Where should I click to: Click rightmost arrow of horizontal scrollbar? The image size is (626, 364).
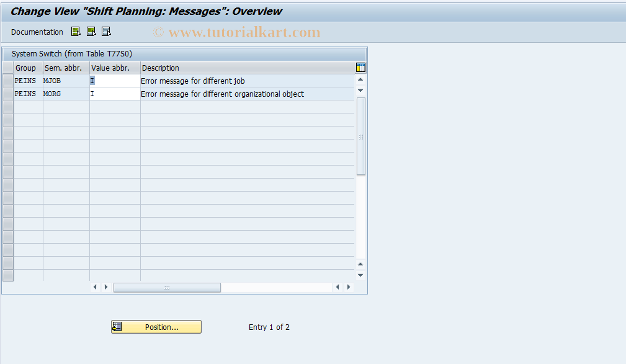point(349,287)
